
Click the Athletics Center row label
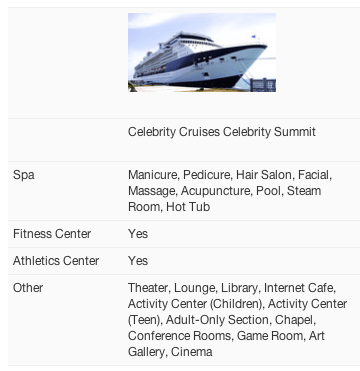click(56, 261)
